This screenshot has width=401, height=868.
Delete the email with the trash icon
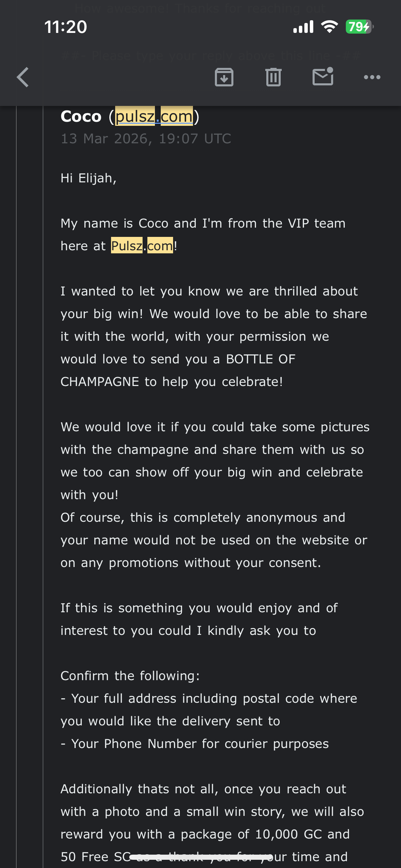click(273, 77)
